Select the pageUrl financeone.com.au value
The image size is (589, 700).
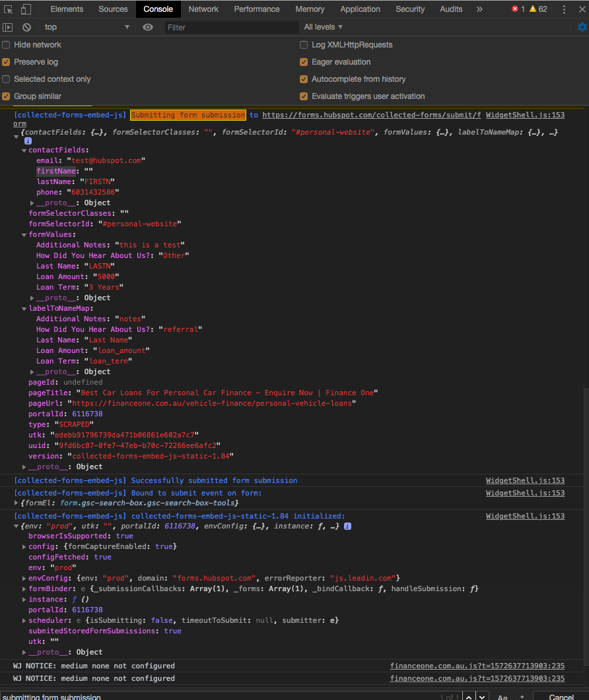tap(212, 404)
